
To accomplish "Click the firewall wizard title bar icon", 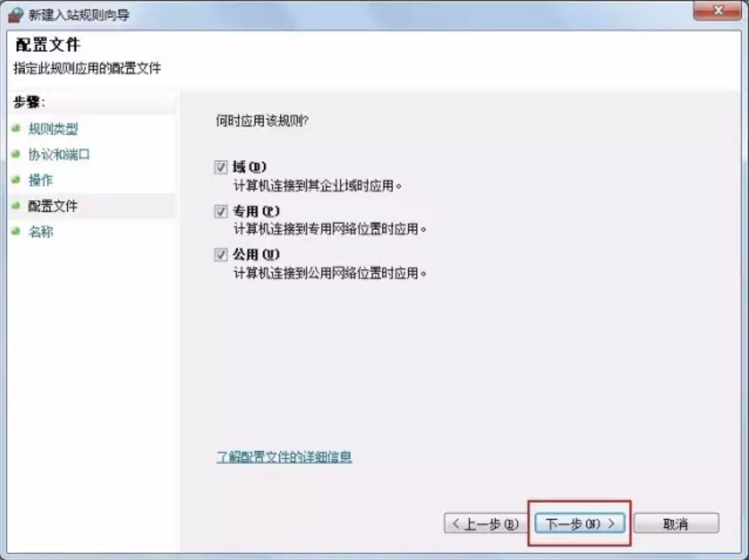I will point(15,15).
